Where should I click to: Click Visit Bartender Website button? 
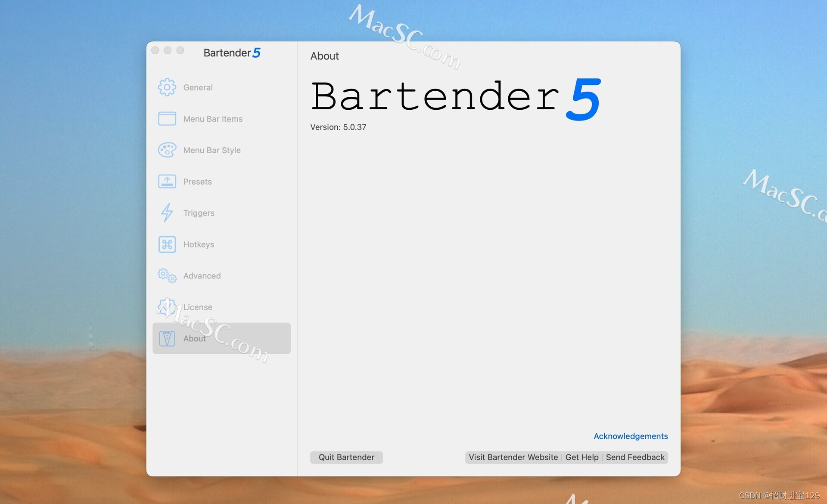coord(512,456)
